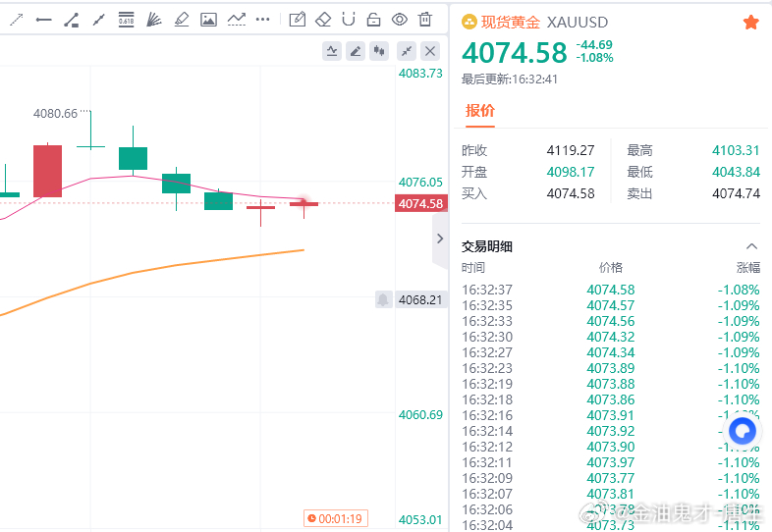This screenshot has width=772, height=532.
Task: Collapse the 交易明细 section
Action: click(751, 246)
